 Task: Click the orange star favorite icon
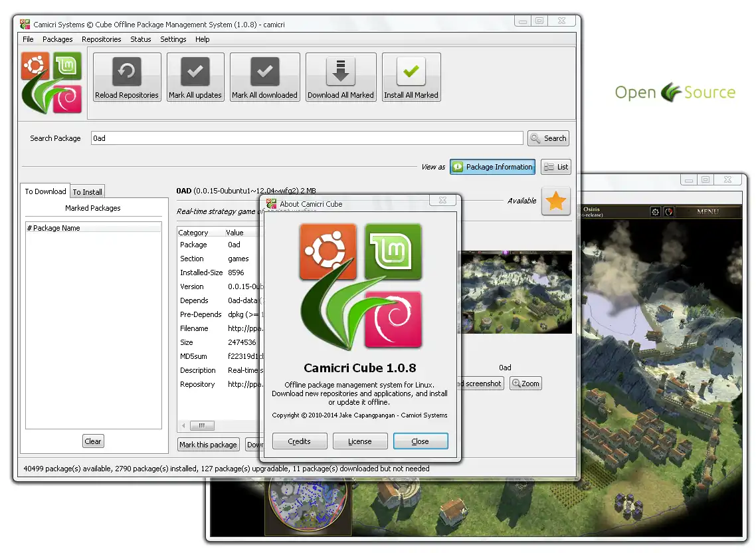(556, 201)
